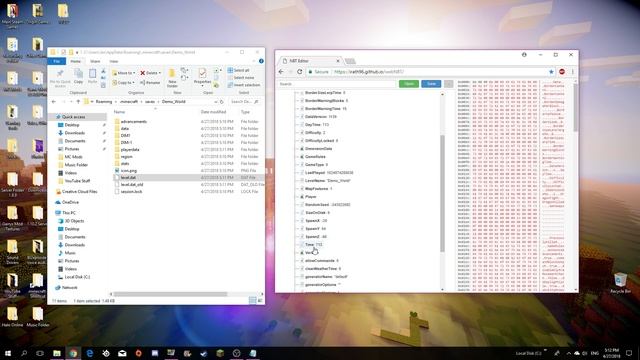Click Select all in ribbon
The image size is (640, 360).
(x=238, y=70)
